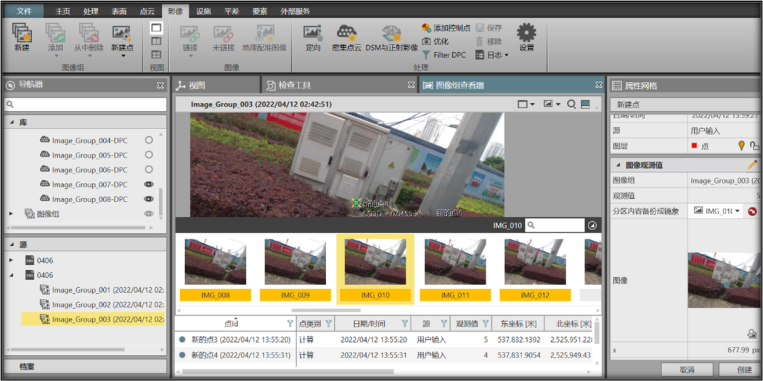Switch to the 视图 panel tab
763x381 pixels.
(x=217, y=85)
